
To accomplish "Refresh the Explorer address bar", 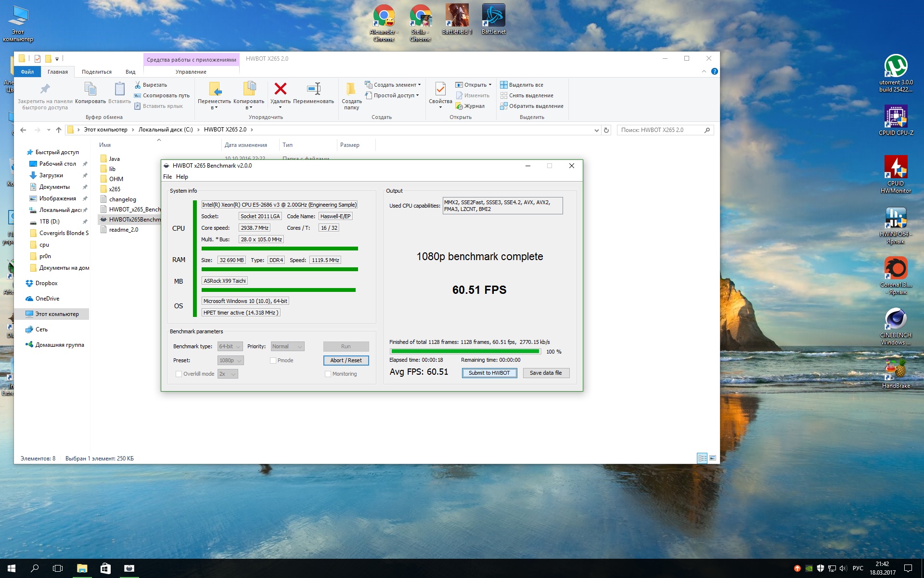I will coord(606,130).
